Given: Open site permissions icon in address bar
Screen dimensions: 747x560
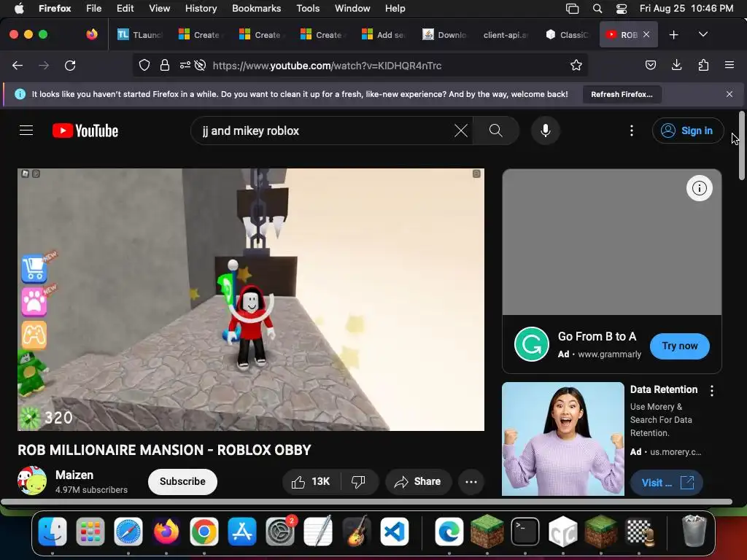Looking at the screenshot, I should pyautogui.click(x=185, y=65).
